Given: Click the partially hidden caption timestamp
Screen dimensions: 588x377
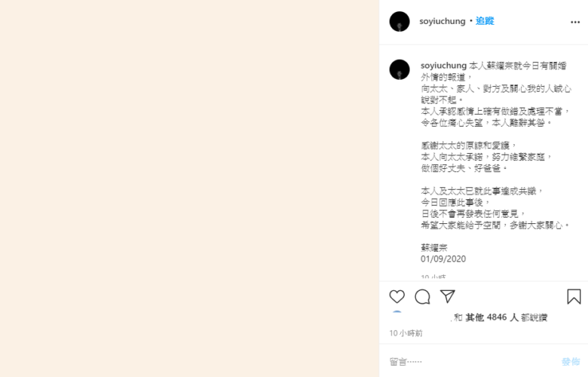Looking at the screenshot, I should point(433,277).
